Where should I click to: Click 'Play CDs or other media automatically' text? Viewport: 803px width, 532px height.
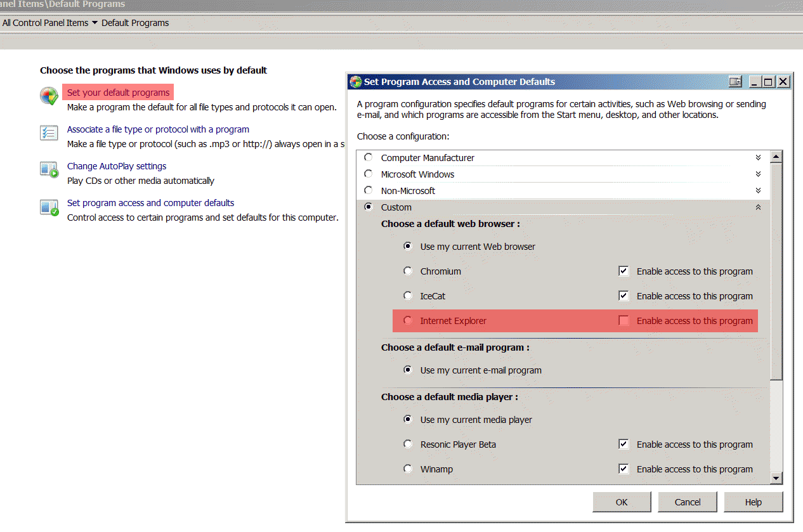pos(141,181)
